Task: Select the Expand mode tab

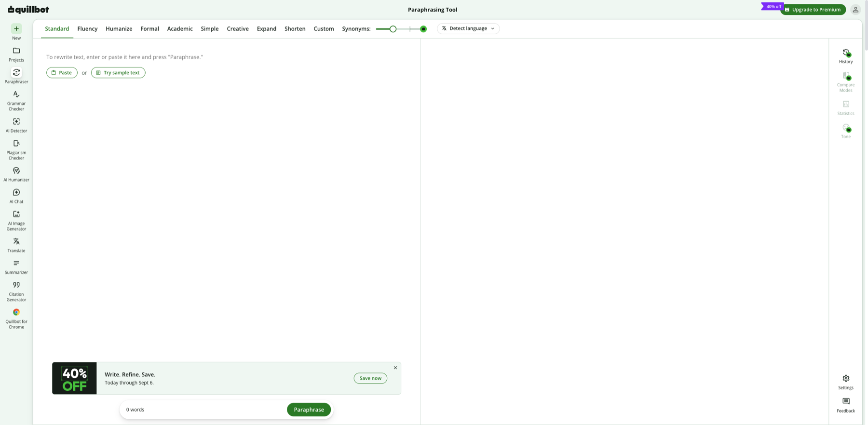Action: (267, 29)
